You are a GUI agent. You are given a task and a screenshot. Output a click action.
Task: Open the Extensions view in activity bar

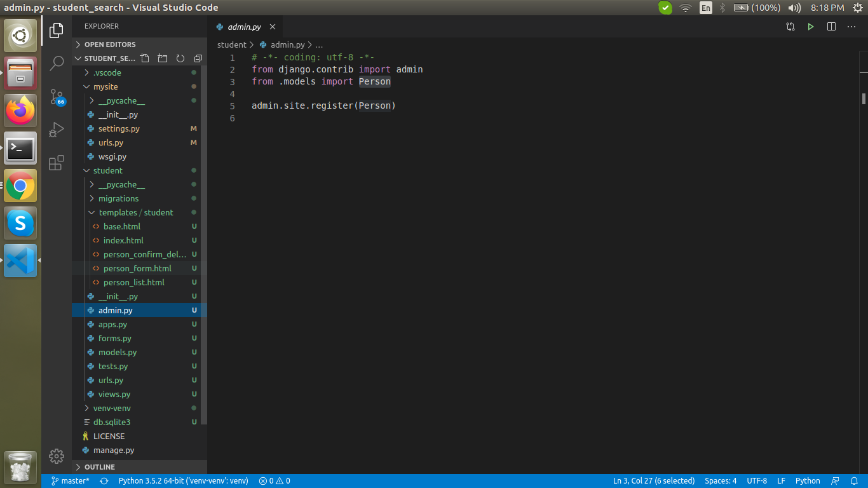[57, 163]
